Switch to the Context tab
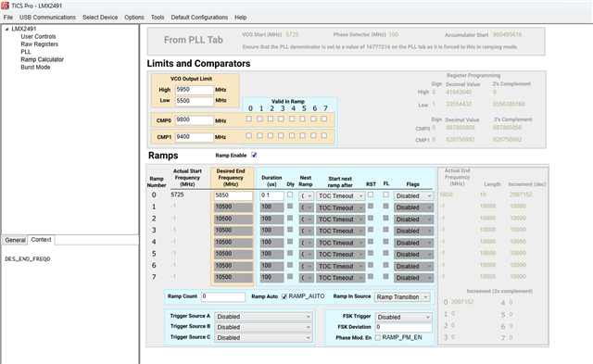593x364 pixels. click(41, 240)
